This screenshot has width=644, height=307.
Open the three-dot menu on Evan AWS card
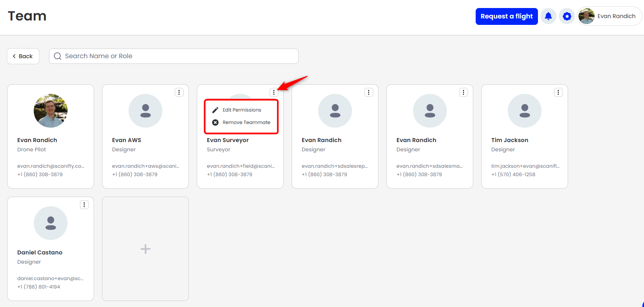click(x=179, y=92)
